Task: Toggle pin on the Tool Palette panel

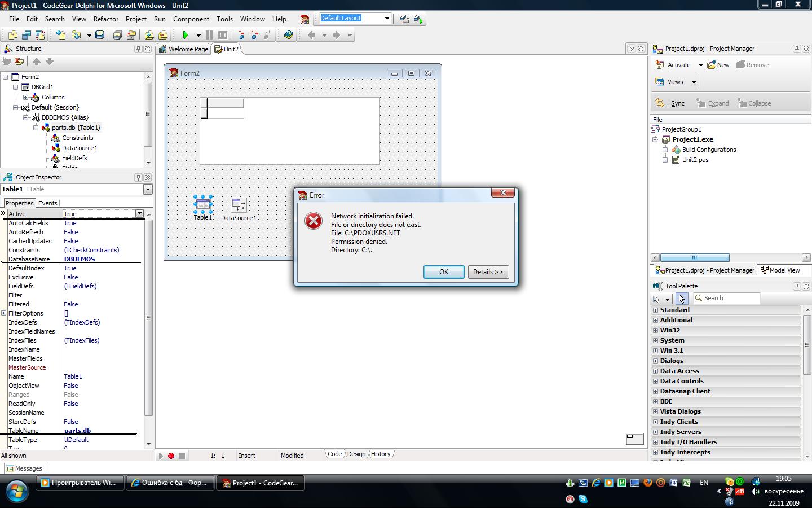Action: click(x=797, y=286)
